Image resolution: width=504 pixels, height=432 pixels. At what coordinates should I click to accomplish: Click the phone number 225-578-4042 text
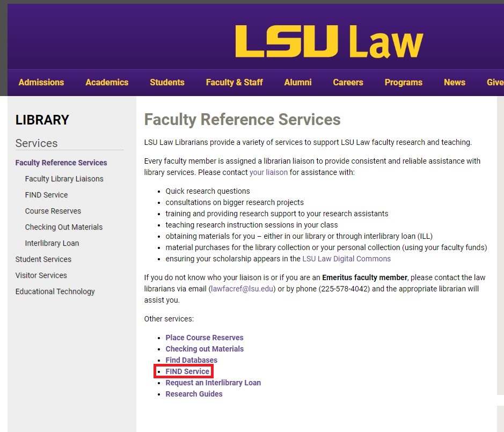pos(344,289)
